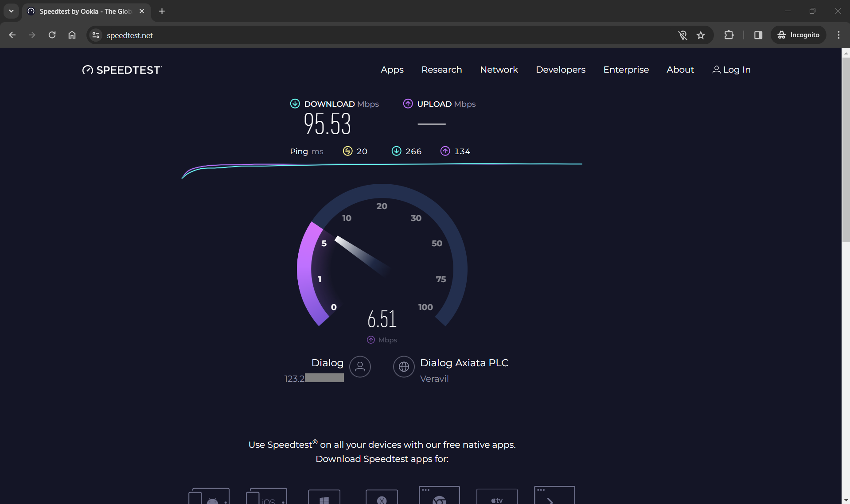Open a new browser tab
The height and width of the screenshot is (504, 850).
tap(162, 11)
